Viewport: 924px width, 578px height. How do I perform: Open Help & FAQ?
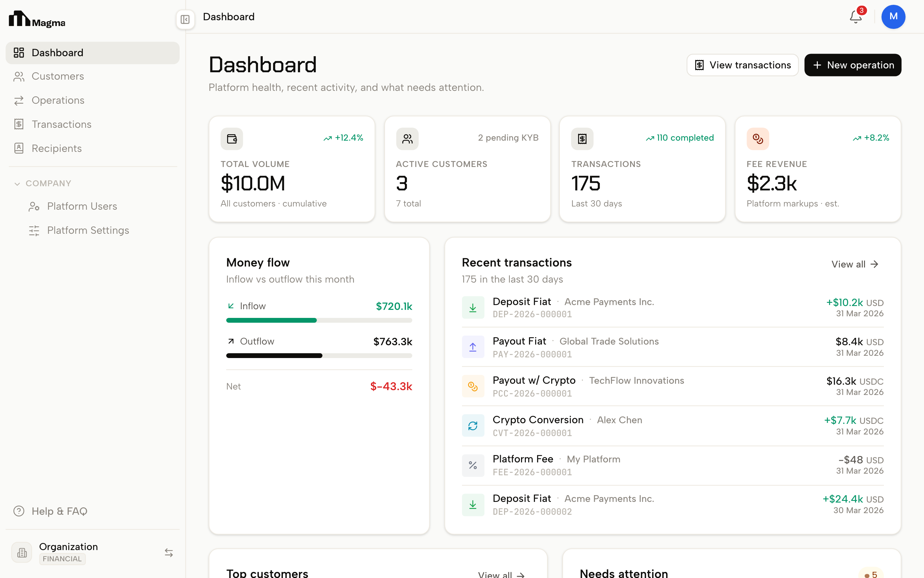pos(92,511)
